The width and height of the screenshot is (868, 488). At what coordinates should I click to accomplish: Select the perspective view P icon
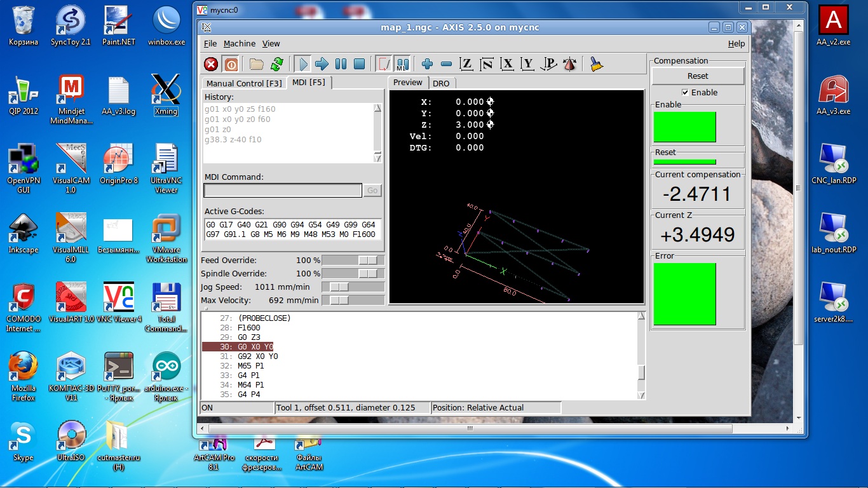click(x=550, y=64)
